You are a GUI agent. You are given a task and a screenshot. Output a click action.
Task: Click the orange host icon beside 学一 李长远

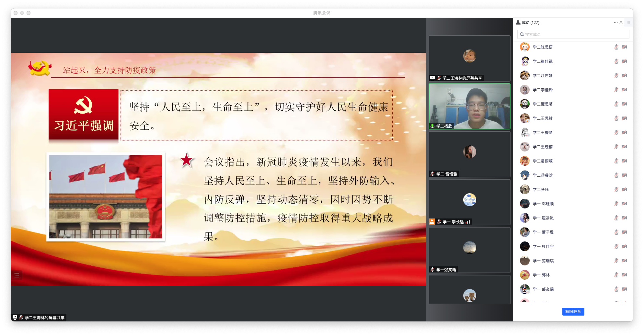pyautogui.click(x=432, y=222)
